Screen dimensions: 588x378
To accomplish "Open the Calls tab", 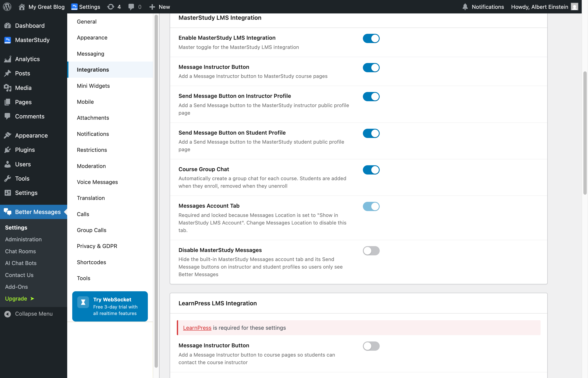I will (110, 214).
